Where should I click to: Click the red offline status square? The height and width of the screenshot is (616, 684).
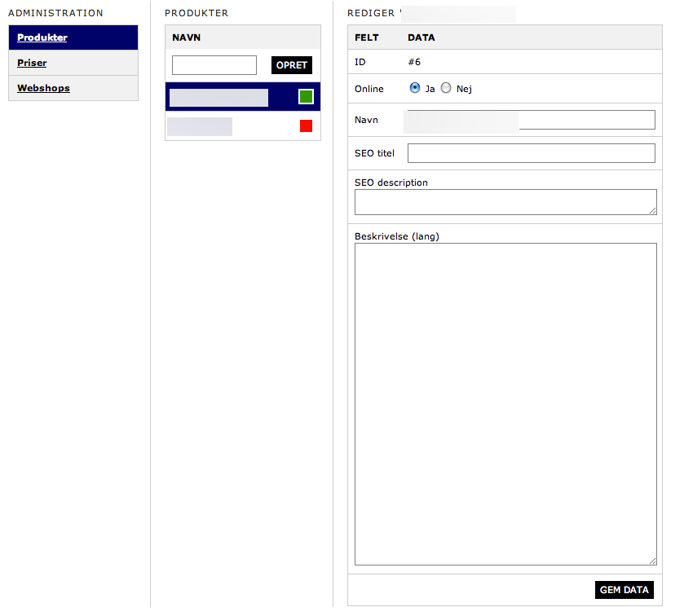[x=306, y=125]
